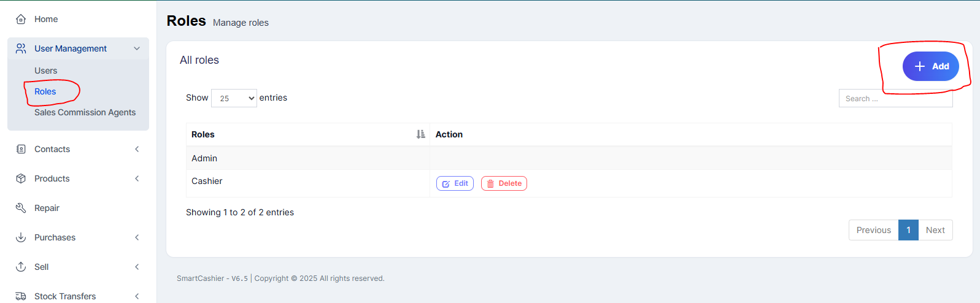Go to Sales Commission Agents page
This screenshot has width=980, height=303.
pos(85,112)
